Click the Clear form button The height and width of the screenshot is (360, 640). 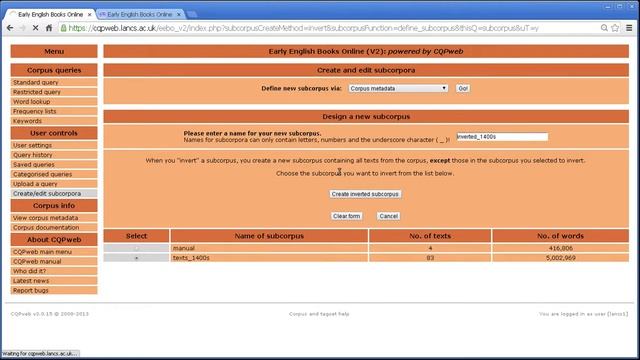pyautogui.click(x=346, y=216)
